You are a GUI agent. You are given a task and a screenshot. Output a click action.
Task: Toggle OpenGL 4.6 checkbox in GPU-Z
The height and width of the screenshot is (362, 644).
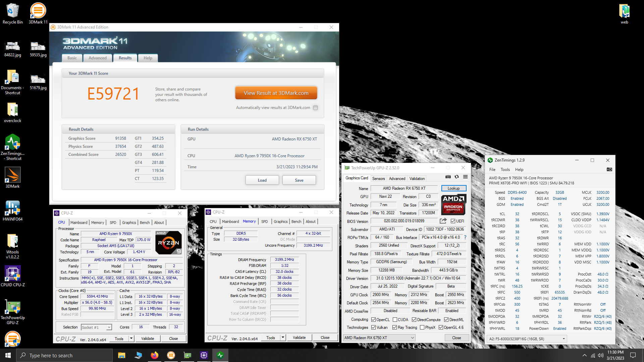tap(441, 327)
